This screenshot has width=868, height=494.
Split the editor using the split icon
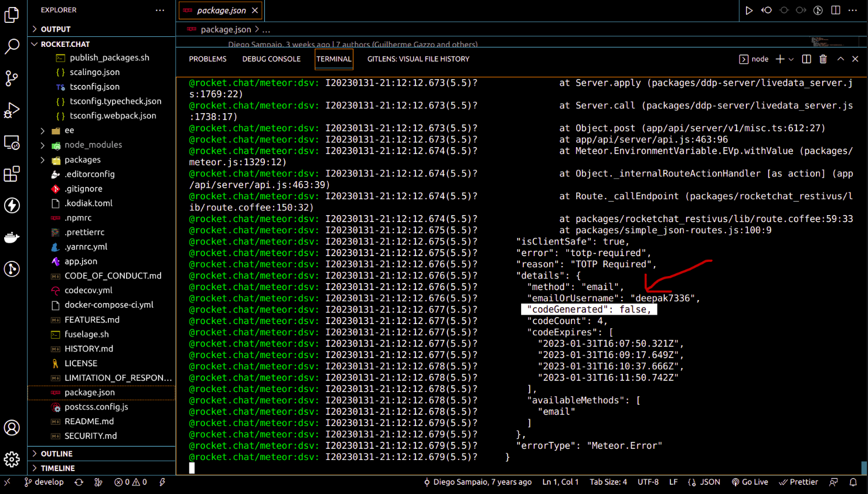pos(806,59)
